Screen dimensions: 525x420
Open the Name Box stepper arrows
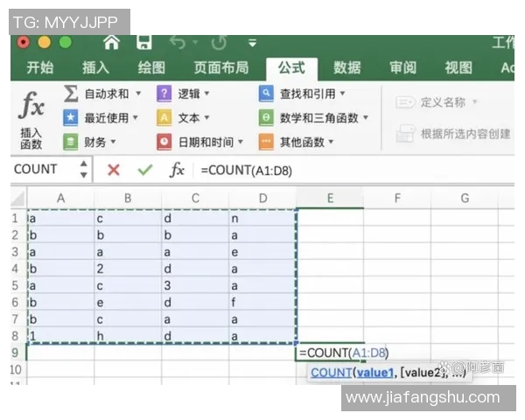coord(84,169)
